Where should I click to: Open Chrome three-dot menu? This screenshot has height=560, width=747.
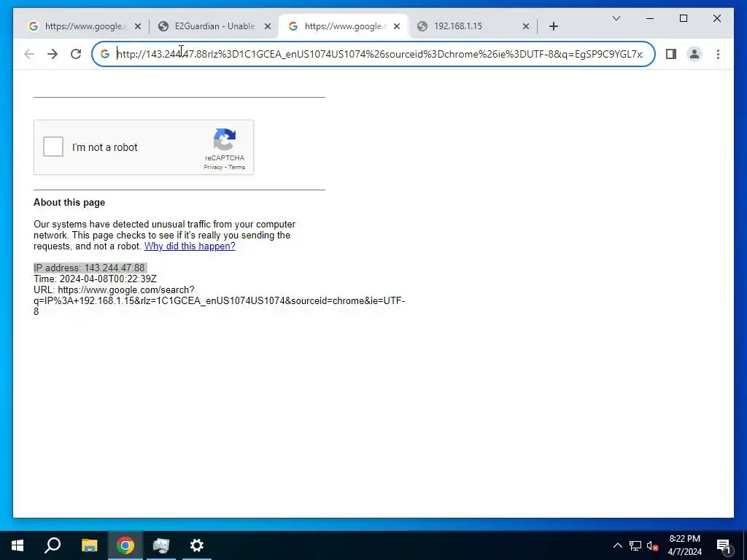pos(718,54)
